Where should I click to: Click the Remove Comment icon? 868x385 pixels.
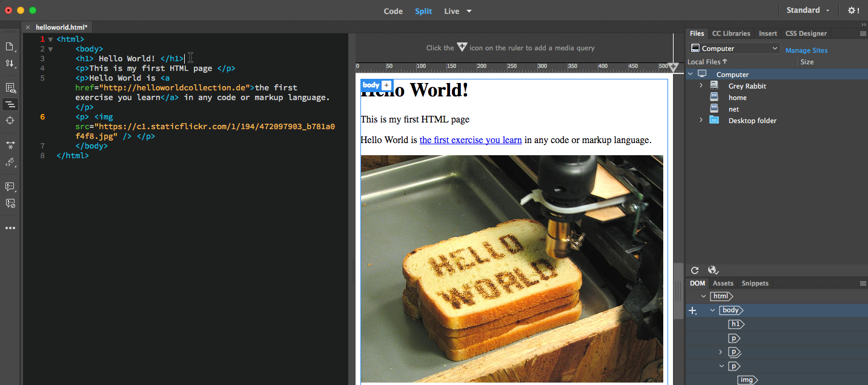10,203
